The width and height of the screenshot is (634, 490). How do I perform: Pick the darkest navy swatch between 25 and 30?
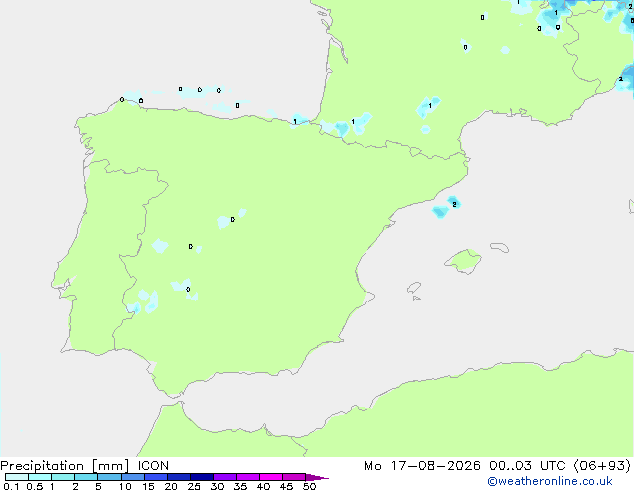[x=202, y=477]
